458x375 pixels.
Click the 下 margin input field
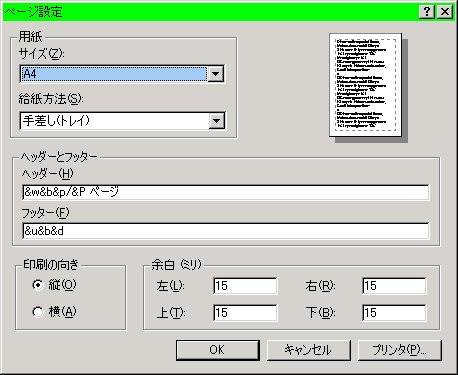tap(394, 313)
